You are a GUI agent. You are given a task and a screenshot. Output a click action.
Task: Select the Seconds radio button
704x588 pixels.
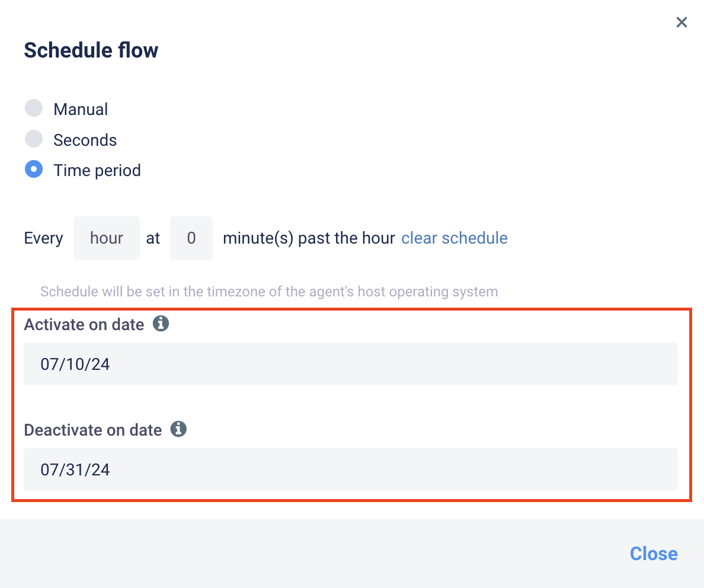tap(34, 139)
